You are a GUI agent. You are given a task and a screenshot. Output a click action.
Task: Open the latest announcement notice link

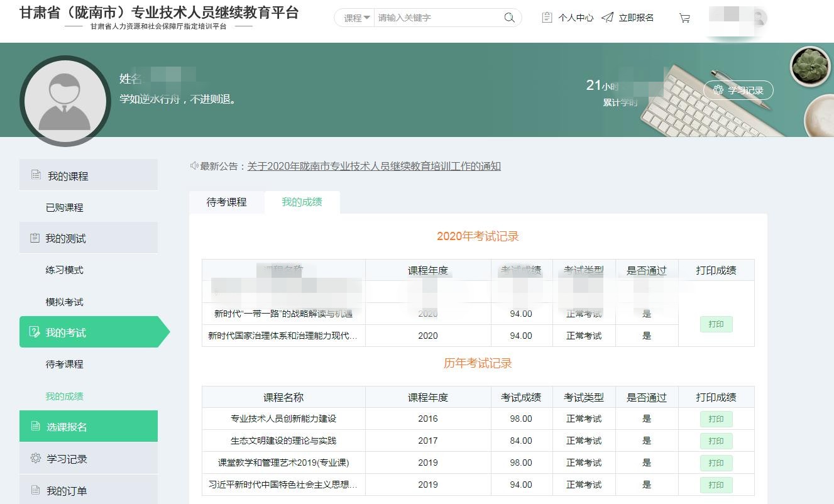pyautogui.click(x=373, y=167)
